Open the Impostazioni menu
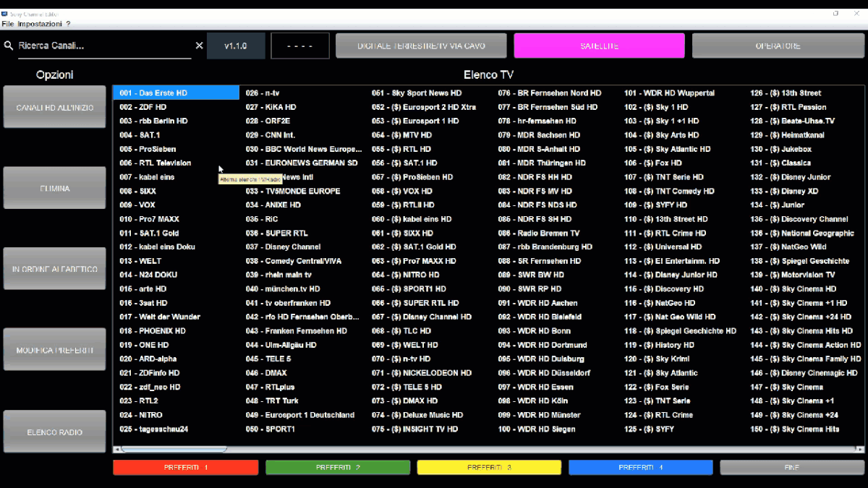The width and height of the screenshot is (868, 488). tap(40, 24)
